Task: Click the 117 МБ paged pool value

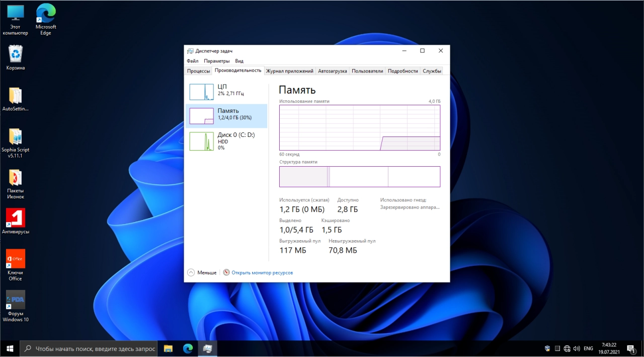Action: [293, 250]
